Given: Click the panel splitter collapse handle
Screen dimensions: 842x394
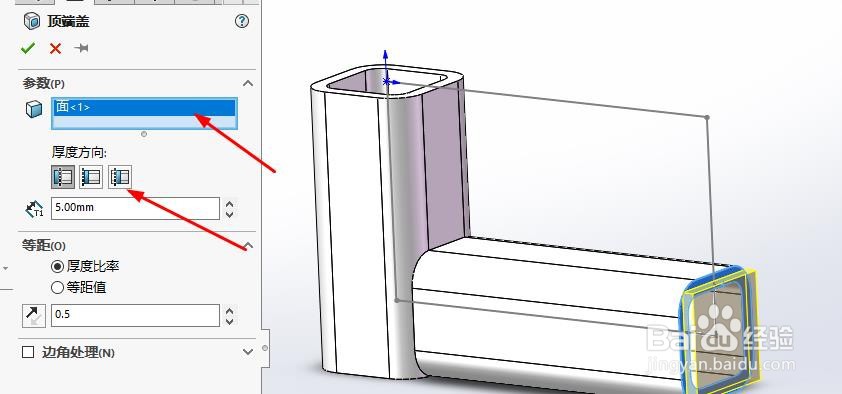Looking at the screenshot, I should point(265,348).
